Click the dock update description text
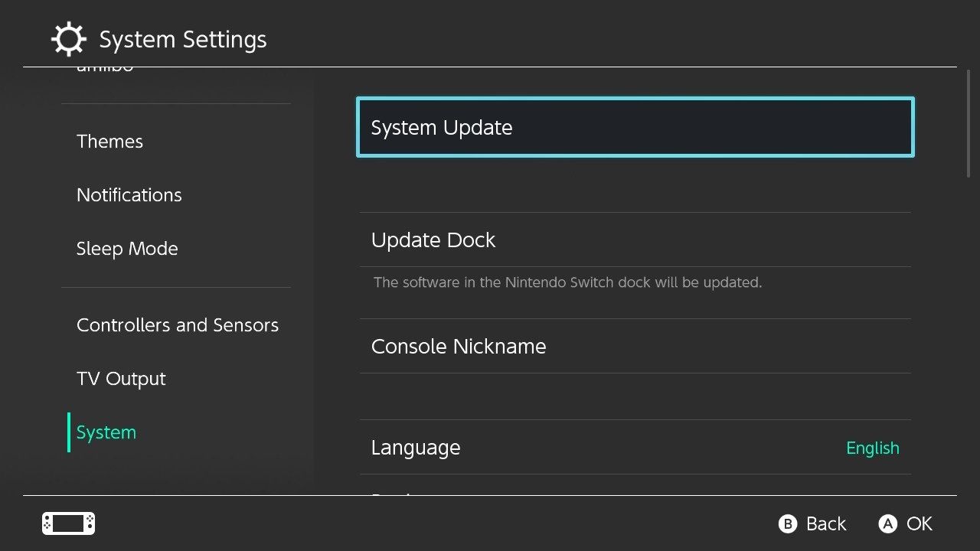The width and height of the screenshot is (980, 551). point(567,282)
